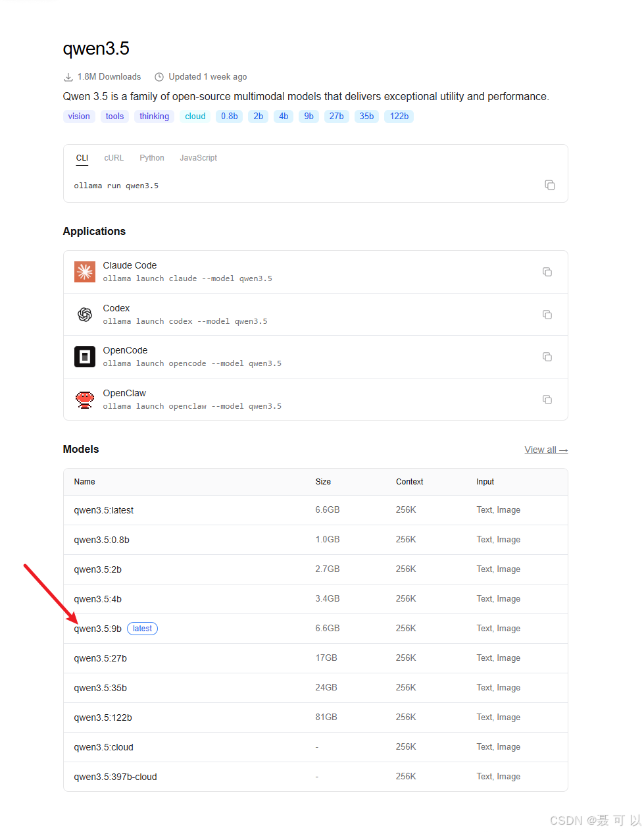The image size is (644, 832).
Task: Select the cloud tag
Action: point(195,117)
